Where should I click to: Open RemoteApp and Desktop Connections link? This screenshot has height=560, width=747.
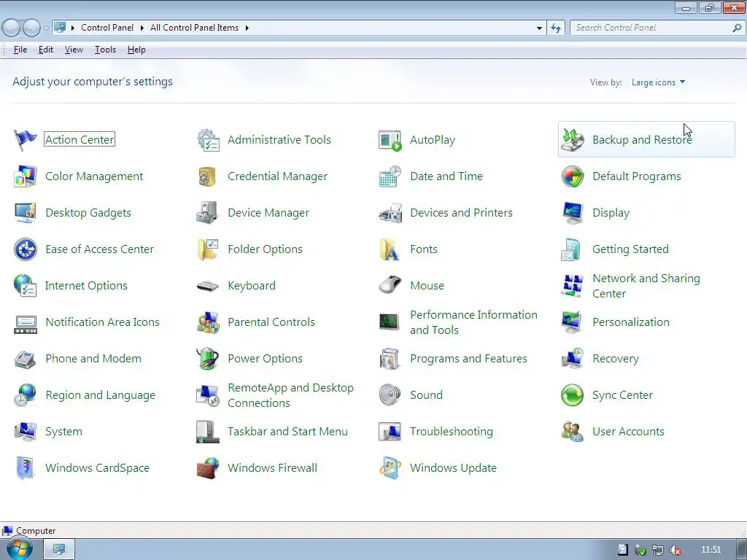tap(290, 395)
